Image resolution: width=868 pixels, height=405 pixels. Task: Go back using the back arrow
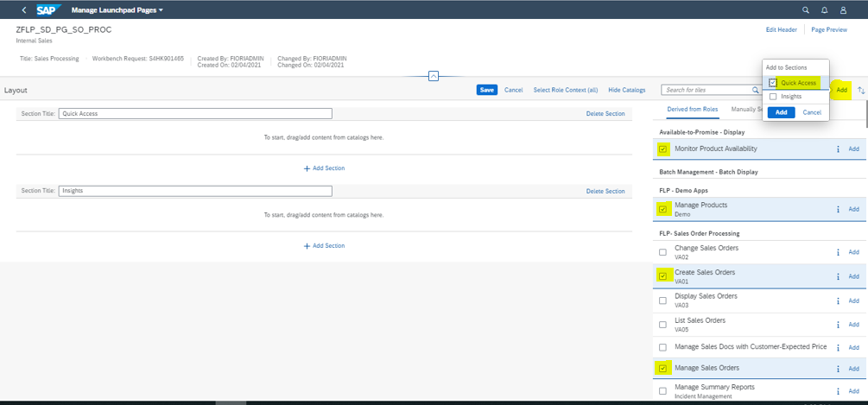pyautogui.click(x=23, y=10)
